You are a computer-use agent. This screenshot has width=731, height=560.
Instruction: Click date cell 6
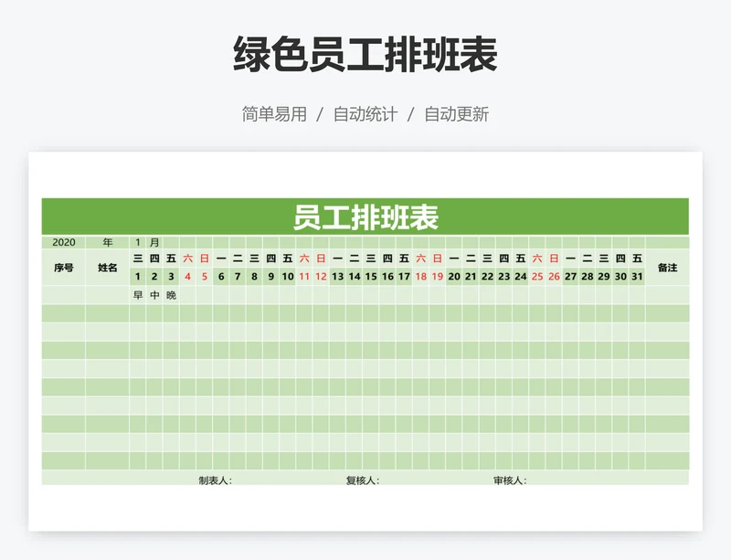[221, 277]
